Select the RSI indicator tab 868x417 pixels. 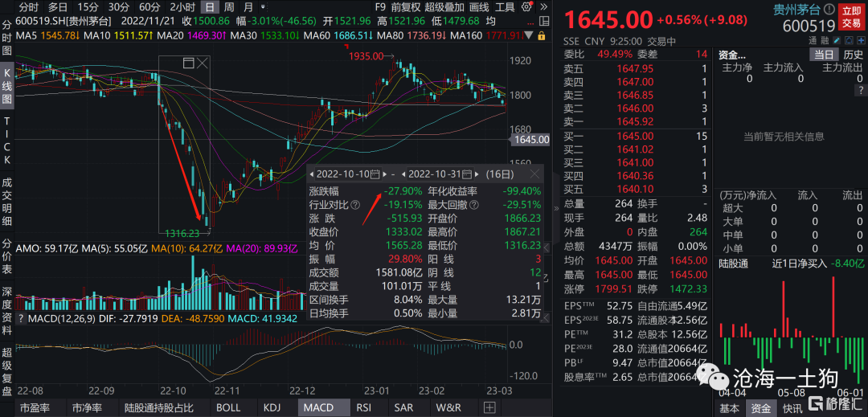tap(364, 408)
